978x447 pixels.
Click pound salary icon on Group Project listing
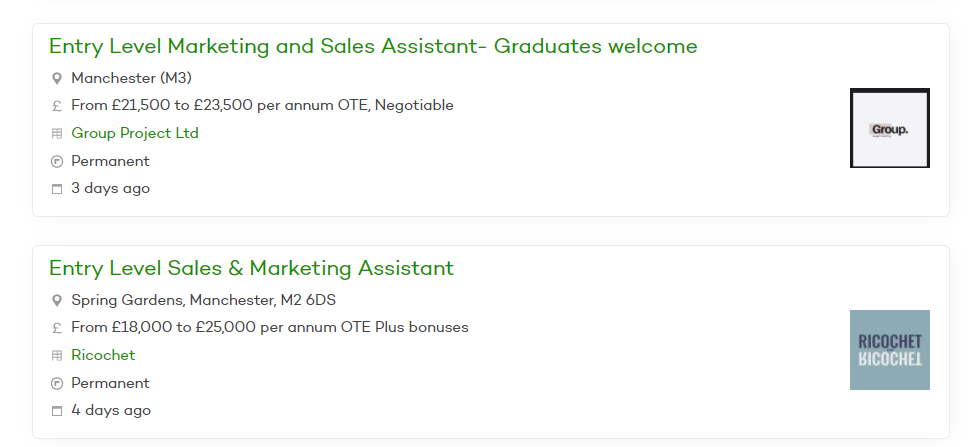point(57,106)
